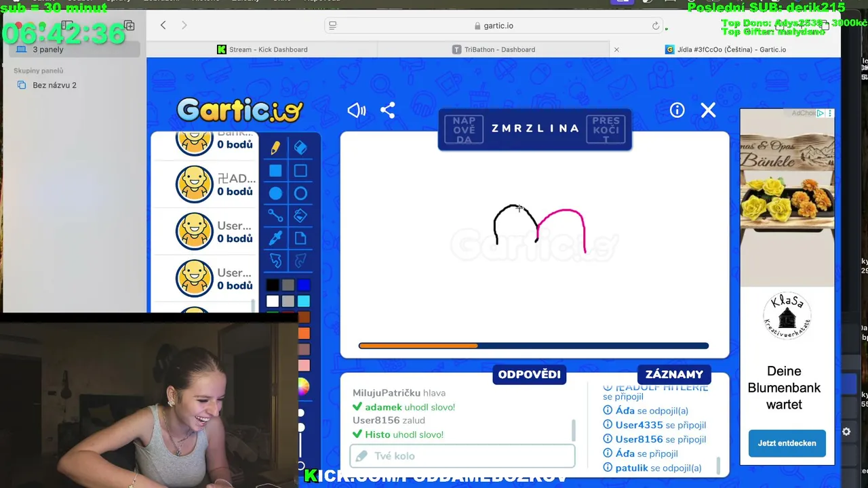Click the answer input field 'Tvé kolo'
The height and width of the screenshot is (488, 868).
[x=462, y=456]
